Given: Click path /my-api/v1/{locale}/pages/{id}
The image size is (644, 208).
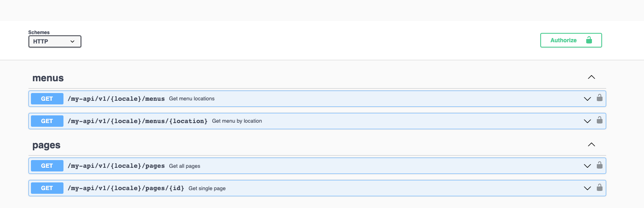Looking at the screenshot, I should tap(126, 188).
